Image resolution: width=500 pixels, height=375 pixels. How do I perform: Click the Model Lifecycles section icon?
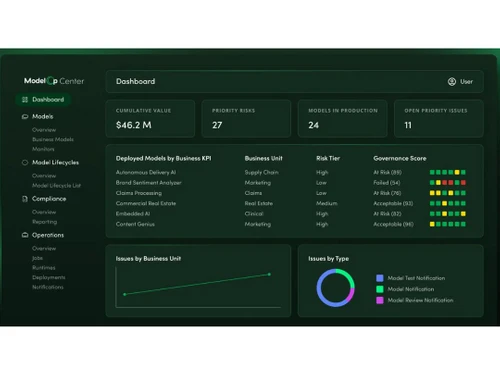click(25, 162)
